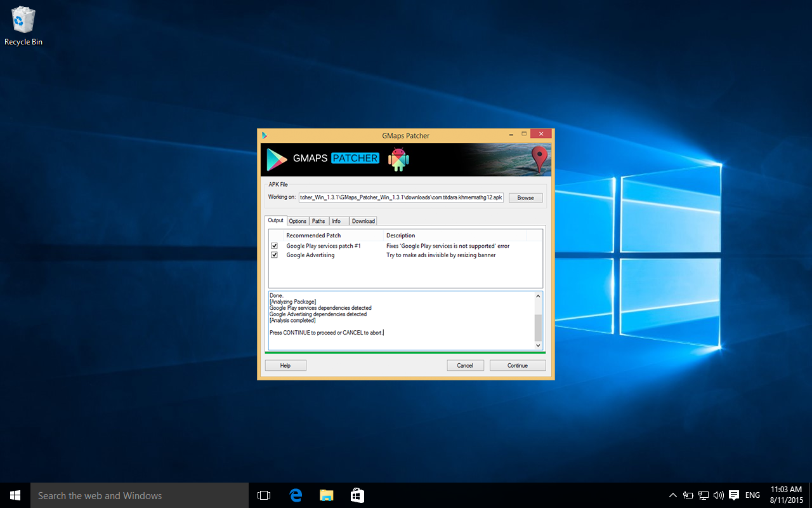Click the red map pin in banner
The width and height of the screenshot is (812, 508).
coord(539,159)
